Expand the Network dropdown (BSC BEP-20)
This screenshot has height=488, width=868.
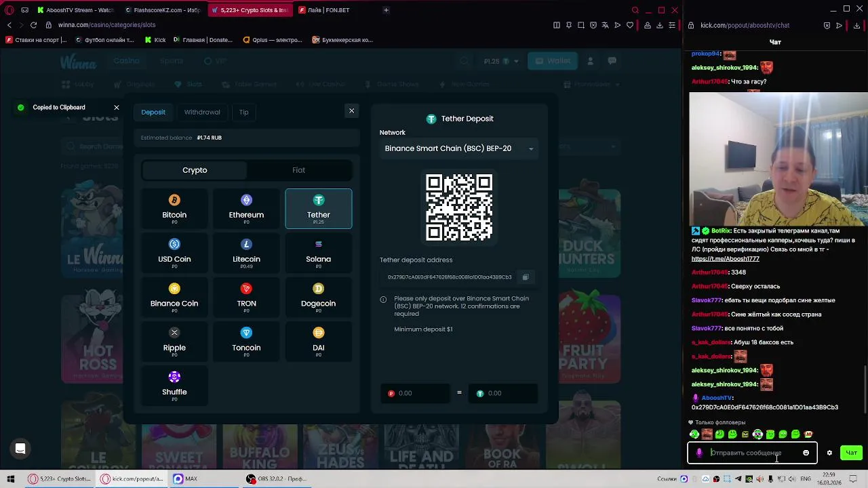coord(459,148)
